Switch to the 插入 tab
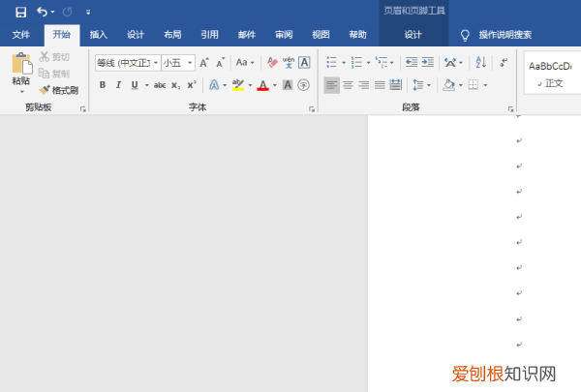Screen dimensions: 581x392 coord(99,35)
